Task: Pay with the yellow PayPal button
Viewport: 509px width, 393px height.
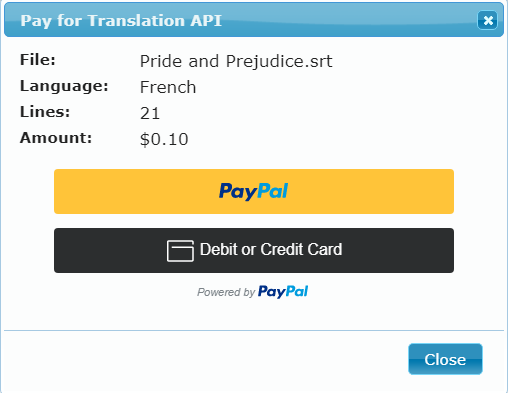Action: (254, 191)
